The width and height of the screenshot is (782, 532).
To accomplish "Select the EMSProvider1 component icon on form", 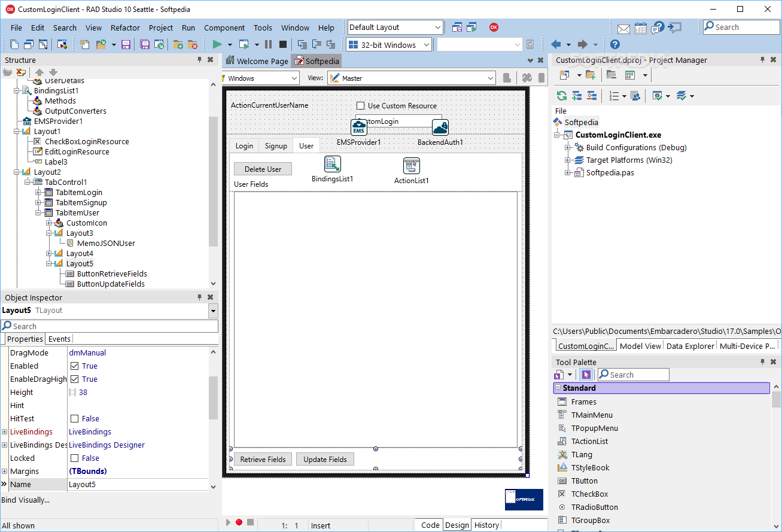I will click(359, 127).
